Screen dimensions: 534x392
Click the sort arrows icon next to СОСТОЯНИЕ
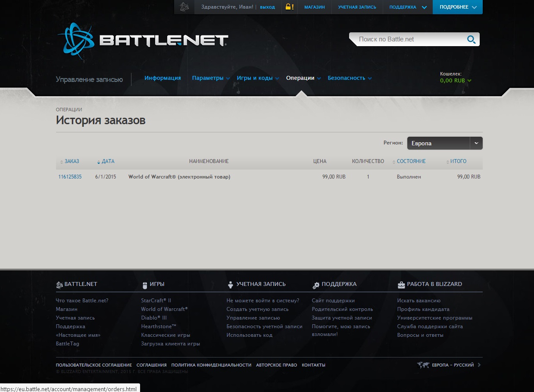pos(393,162)
